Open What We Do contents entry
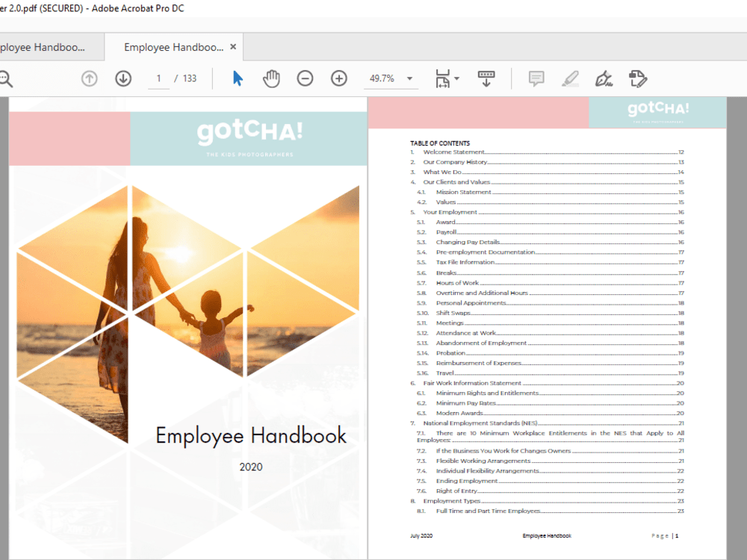The image size is (747, 560). pyautogui.click(x=547, y=172)
